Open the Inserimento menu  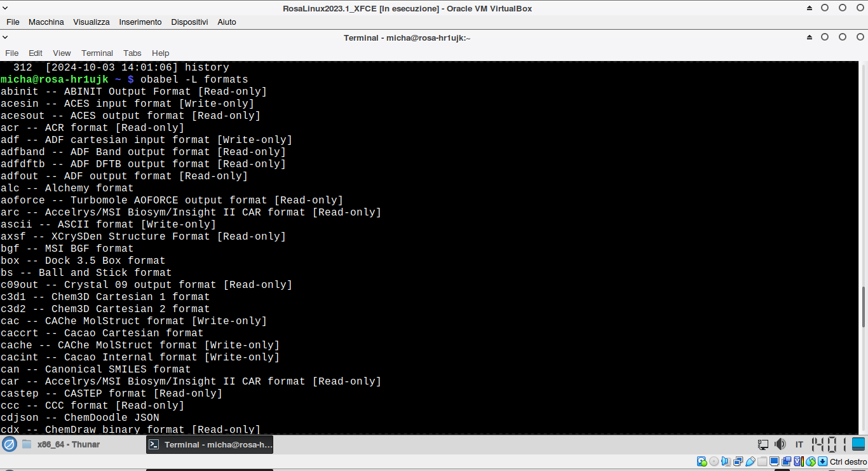pos(140,22)
